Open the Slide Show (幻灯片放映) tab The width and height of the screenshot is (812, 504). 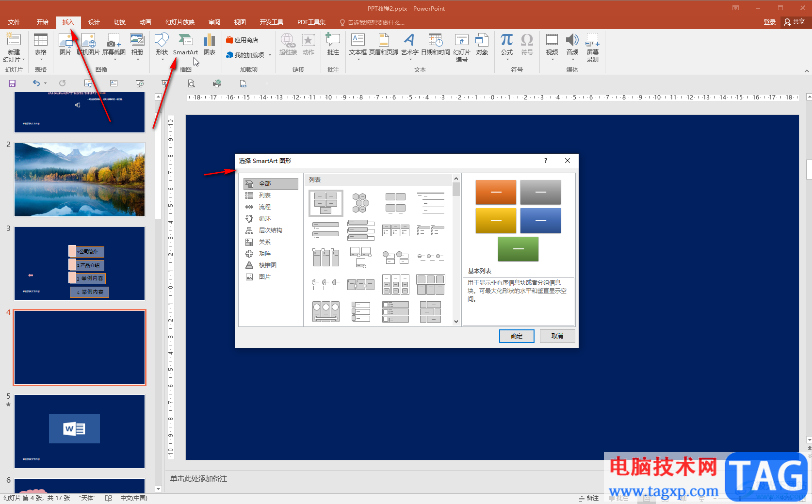(180, 22)
